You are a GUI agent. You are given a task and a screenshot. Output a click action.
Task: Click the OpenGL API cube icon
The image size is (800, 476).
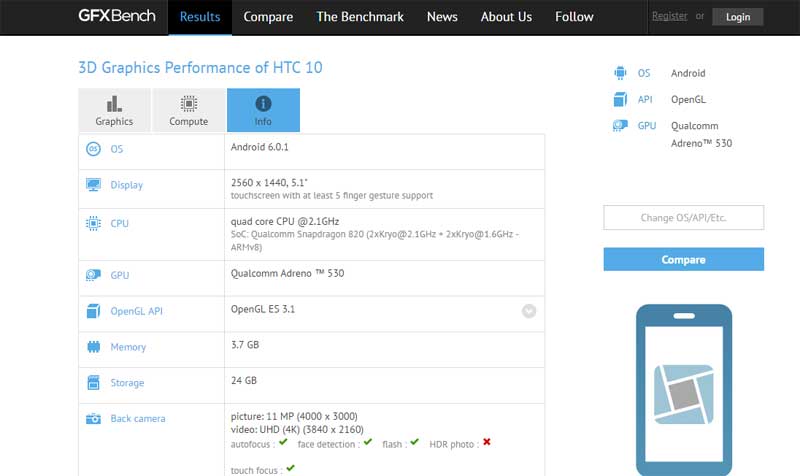pos(93,311)
